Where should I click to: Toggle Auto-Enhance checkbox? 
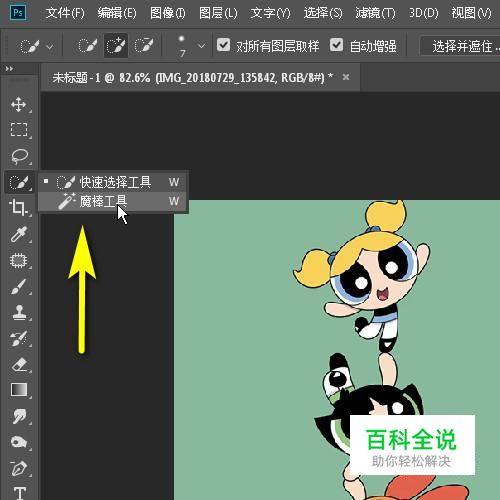[336, 45]
